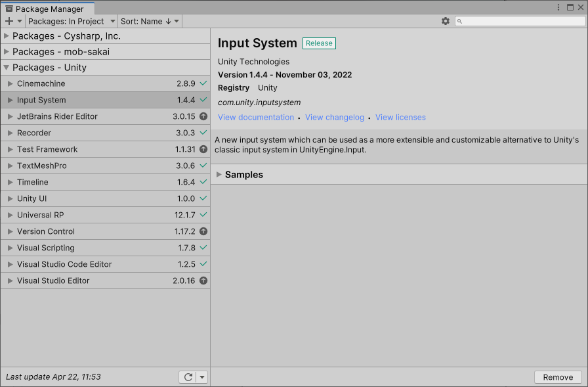Image resolution: width=588 pixels, height=387 pixels.
Task: Expand the Samples section
Action: tap(219, 175)
